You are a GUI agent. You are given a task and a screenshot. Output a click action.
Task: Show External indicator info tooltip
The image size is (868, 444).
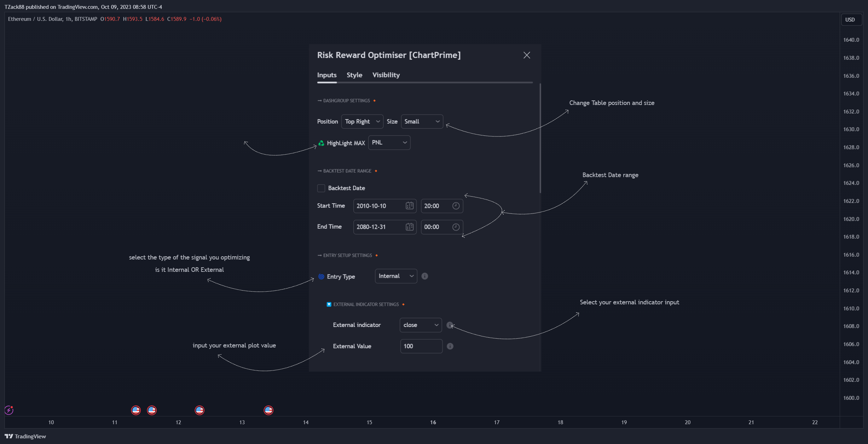[450, 325]
